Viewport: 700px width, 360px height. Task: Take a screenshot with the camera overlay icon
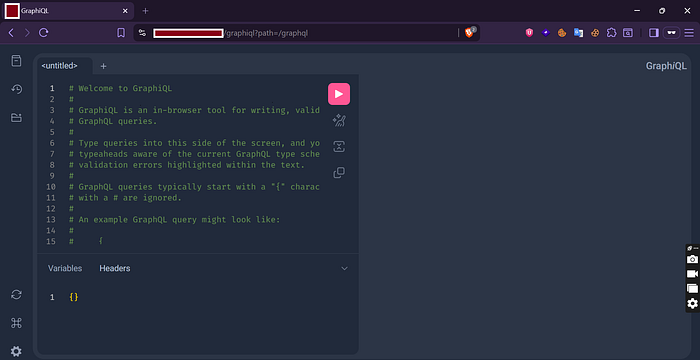692,259
